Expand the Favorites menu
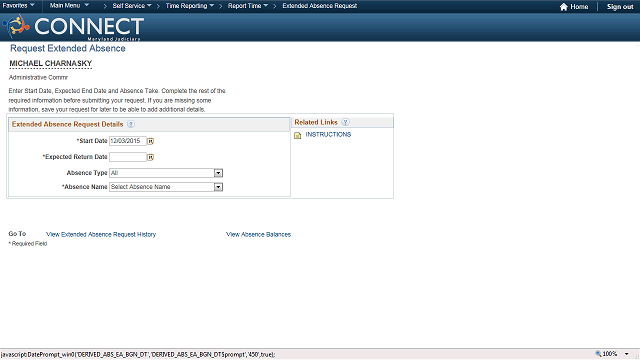The width and height of the screenshot is (640, 360). (x=18, y=6)
